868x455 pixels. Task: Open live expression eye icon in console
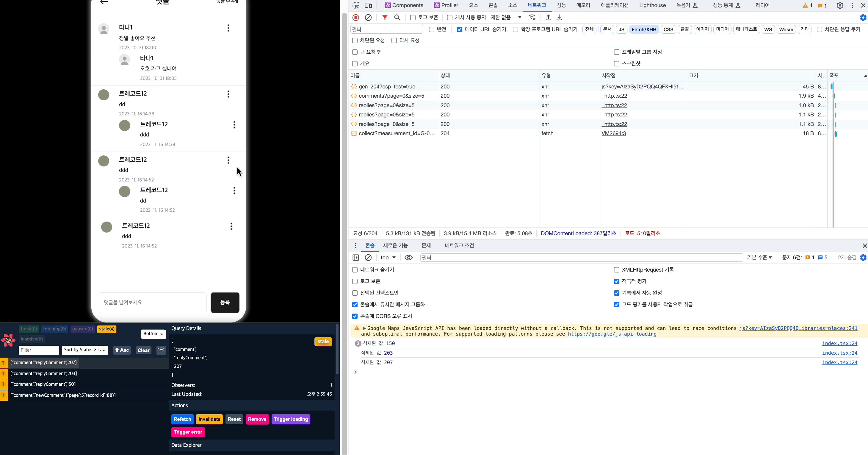click(408, 258)
